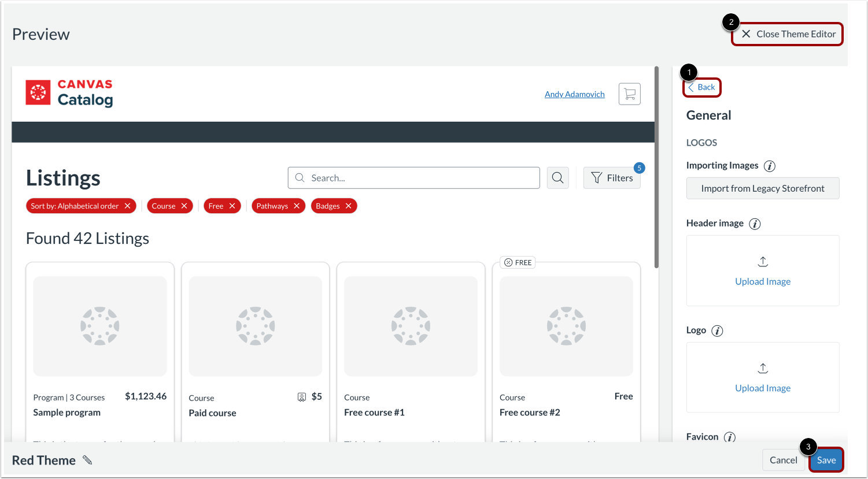Remove the Free filter chip

point(232,206)
